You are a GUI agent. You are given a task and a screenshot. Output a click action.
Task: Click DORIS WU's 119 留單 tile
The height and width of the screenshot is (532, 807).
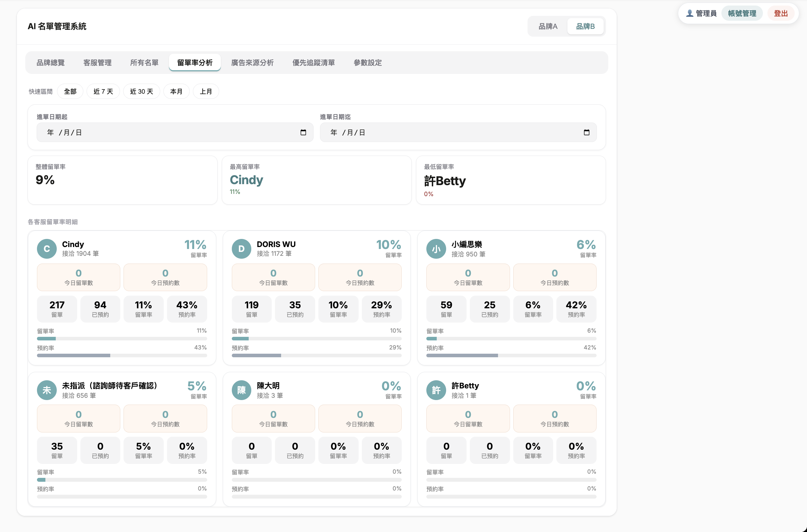coord(252,309)
